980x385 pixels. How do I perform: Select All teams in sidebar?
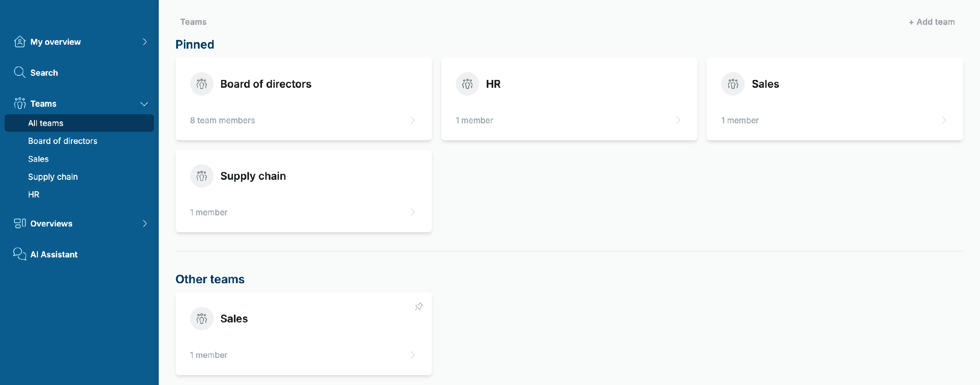[79, 123]
